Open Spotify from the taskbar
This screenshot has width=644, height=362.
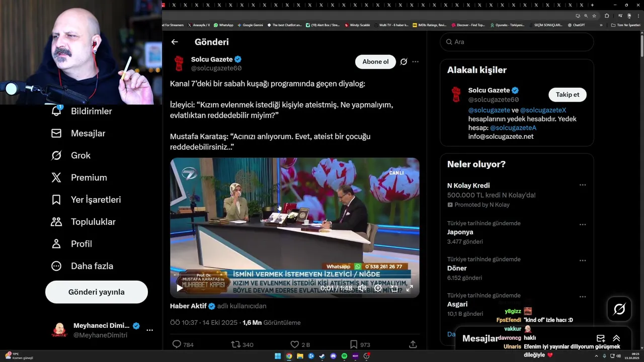pos(344,356)
